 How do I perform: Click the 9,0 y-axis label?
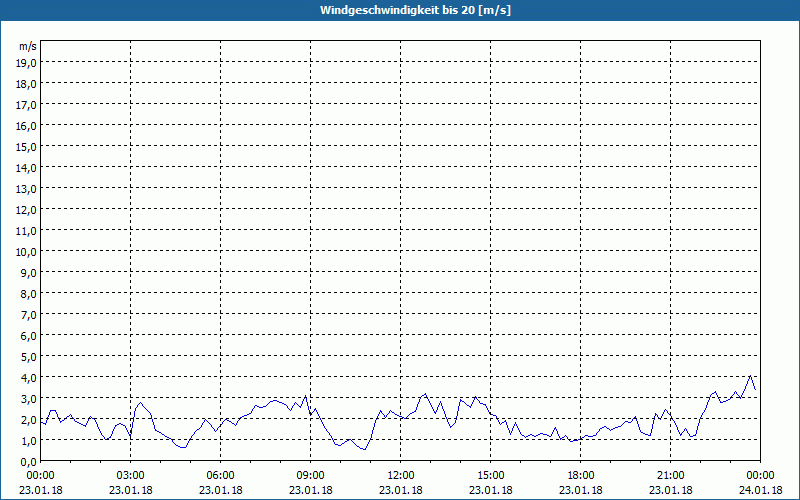tap(28, 272)
